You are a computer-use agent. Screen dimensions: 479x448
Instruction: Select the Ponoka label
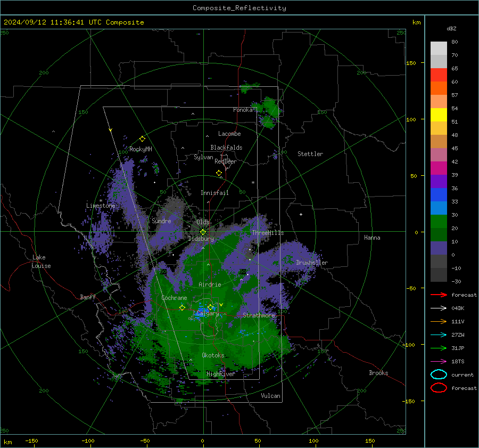pyautogui.click(x=243, y=110)
